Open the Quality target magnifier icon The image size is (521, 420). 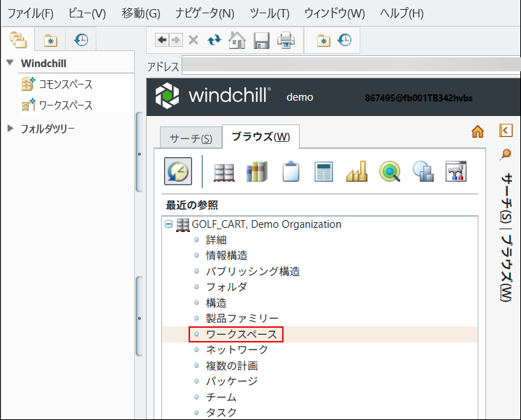point(390,172)
